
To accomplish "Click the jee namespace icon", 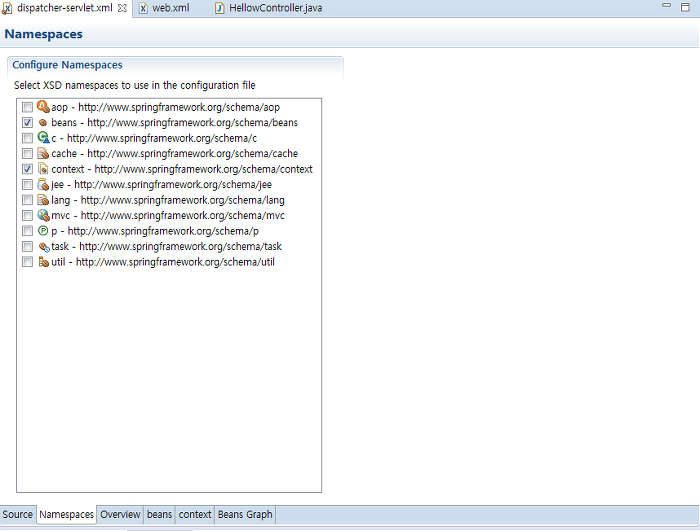I will point(43,184).
